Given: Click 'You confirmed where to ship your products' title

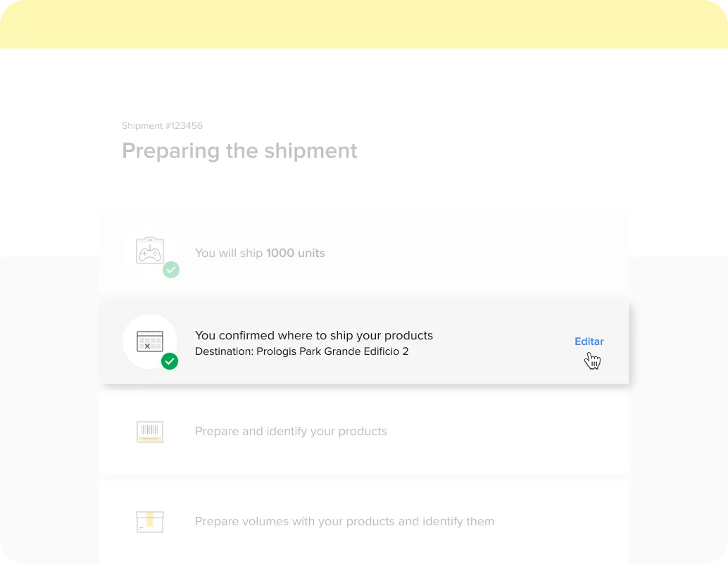Looking at the screenshot, I should pos(314,336).
